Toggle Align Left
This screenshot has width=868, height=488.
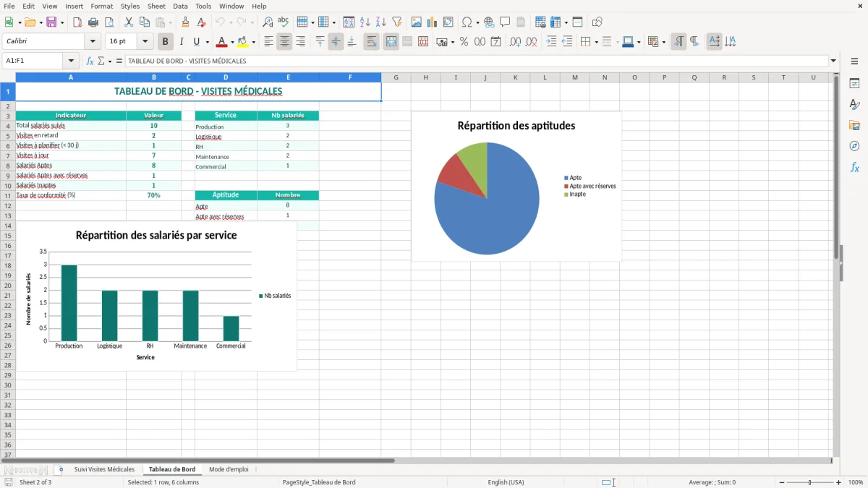coord(268,42)
